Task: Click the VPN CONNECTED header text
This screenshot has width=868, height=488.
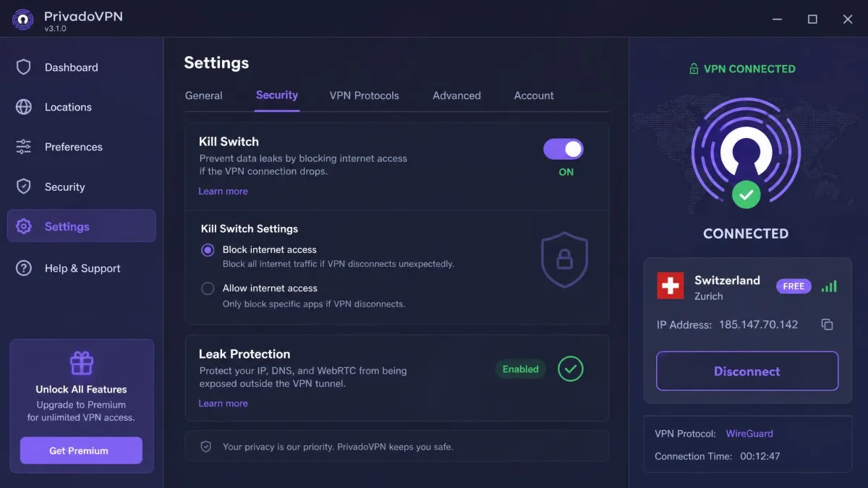Action: 749,69
